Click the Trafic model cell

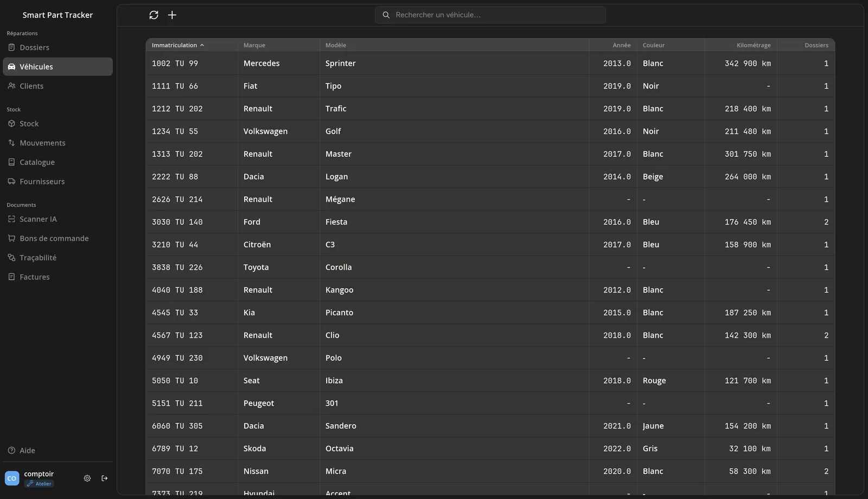454,109
